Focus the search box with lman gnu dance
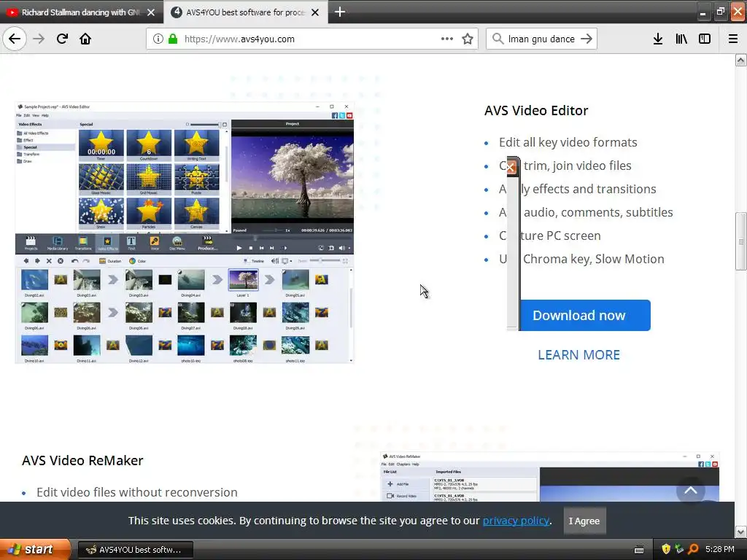 click(x=541, y=39)
